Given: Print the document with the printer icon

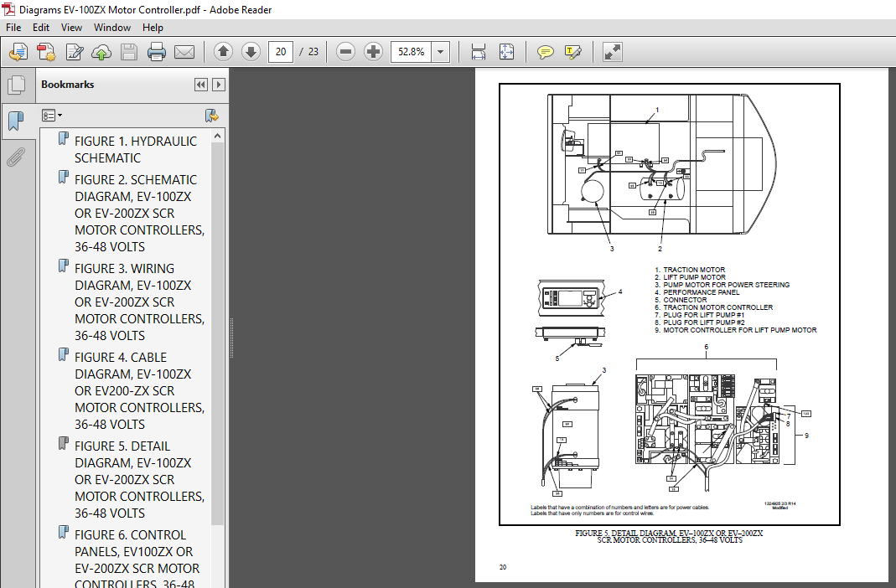Looking at the screenshot, I should [156, 52].
